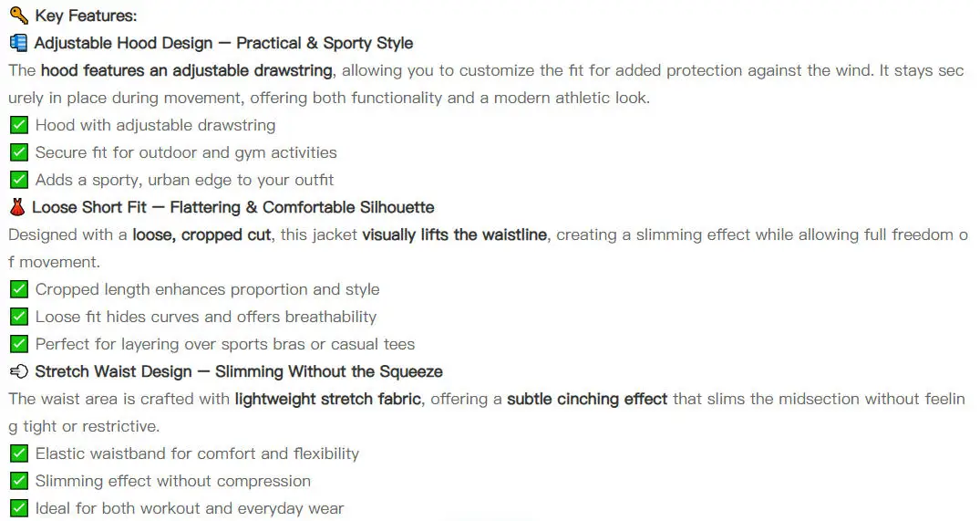Viewport: 980px width, 521px height.
Task: Click green checkmark beside Cropped length enhances proportion
Action: click(19, 289)
